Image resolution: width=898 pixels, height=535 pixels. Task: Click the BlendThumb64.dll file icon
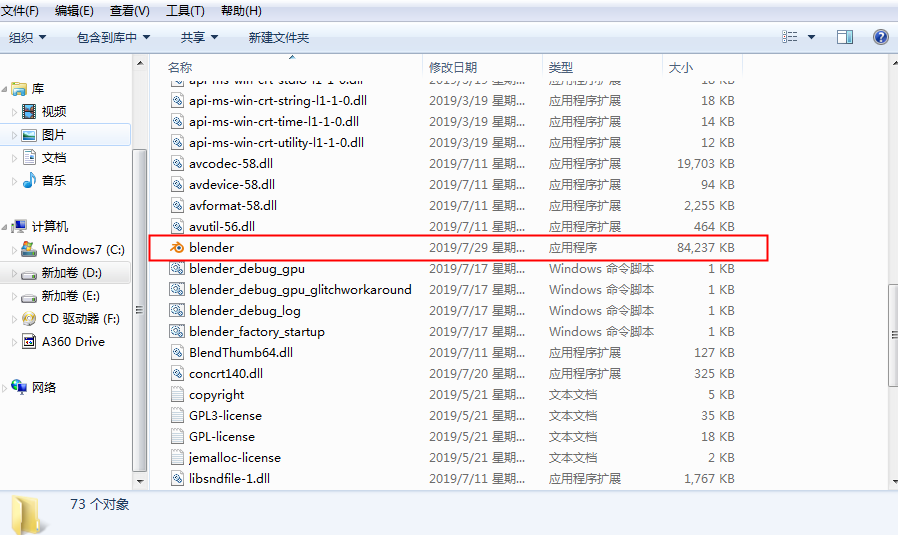[x=178, y=353]
